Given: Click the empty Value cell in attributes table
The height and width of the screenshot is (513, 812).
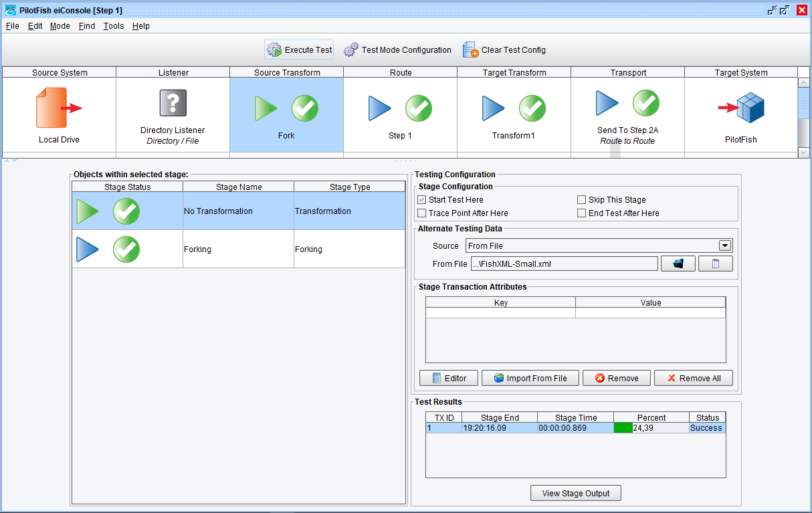Looking at the screenshot, I should [x=651, y=313].
